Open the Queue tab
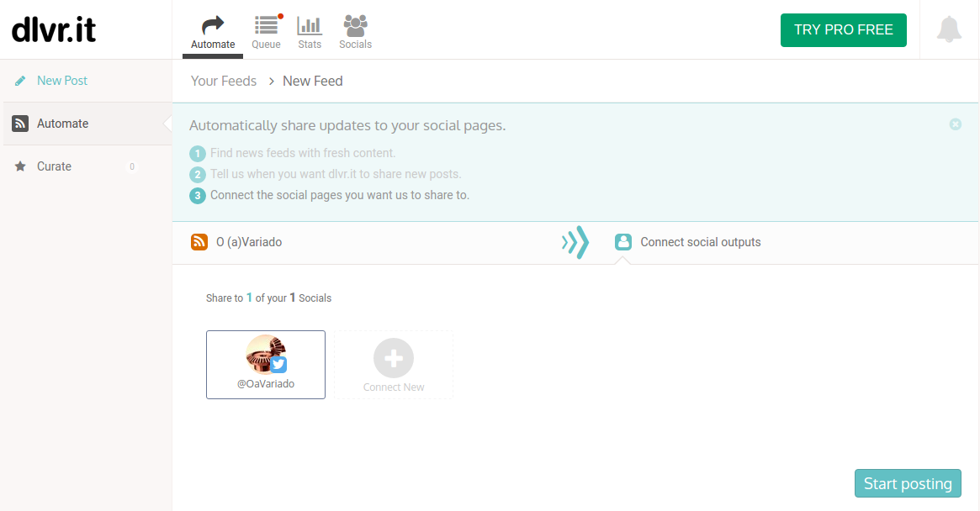 click(x=267, y=32)
